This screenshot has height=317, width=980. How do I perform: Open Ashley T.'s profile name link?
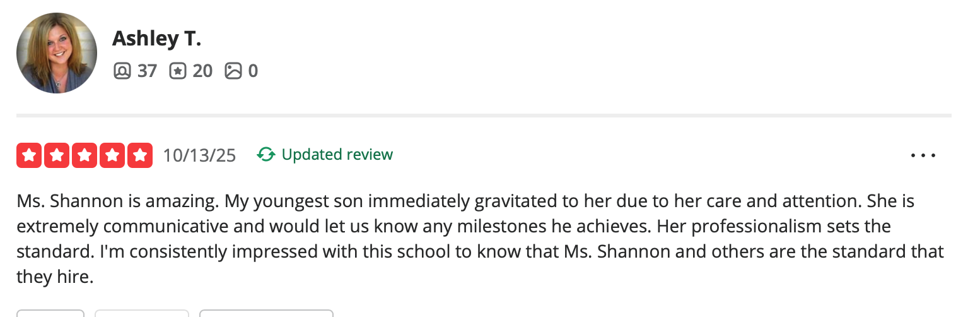pos(156,39)
